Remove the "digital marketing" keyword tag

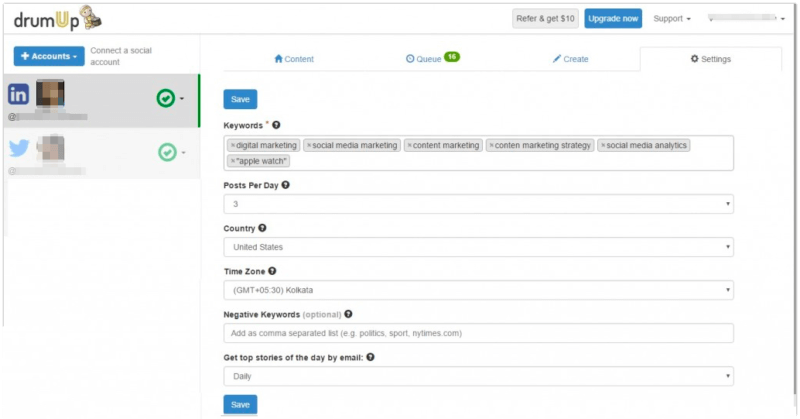click(232, 146)
